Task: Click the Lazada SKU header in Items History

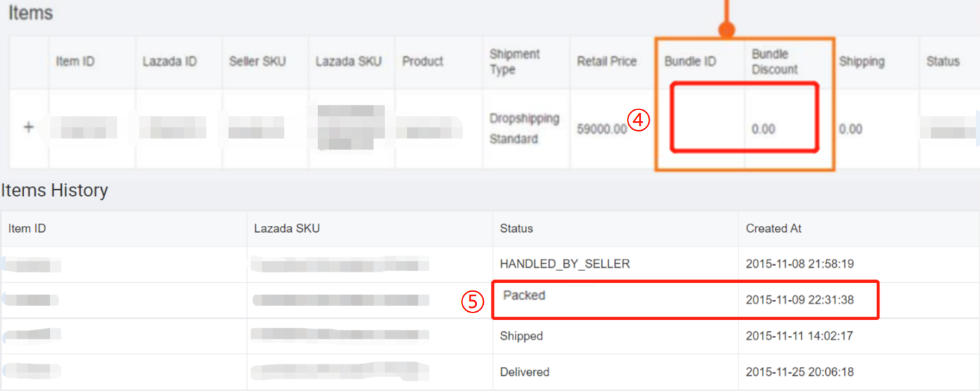Action: click(x=287, y=228)
